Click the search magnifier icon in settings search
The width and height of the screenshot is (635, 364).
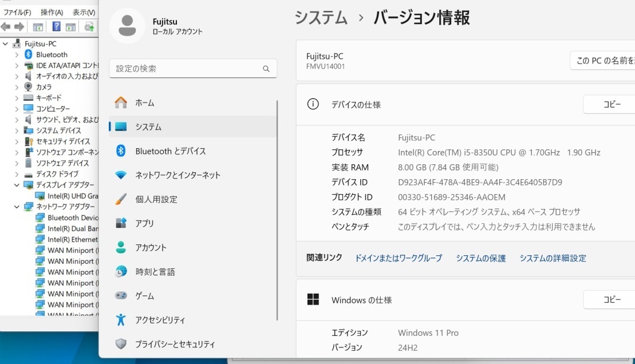click(266, 69)
